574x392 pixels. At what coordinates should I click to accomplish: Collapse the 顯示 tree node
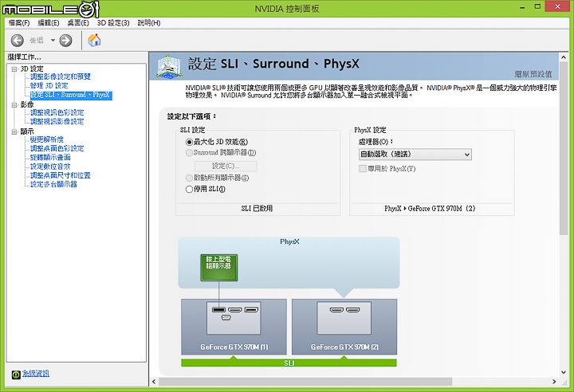point(14,131)
